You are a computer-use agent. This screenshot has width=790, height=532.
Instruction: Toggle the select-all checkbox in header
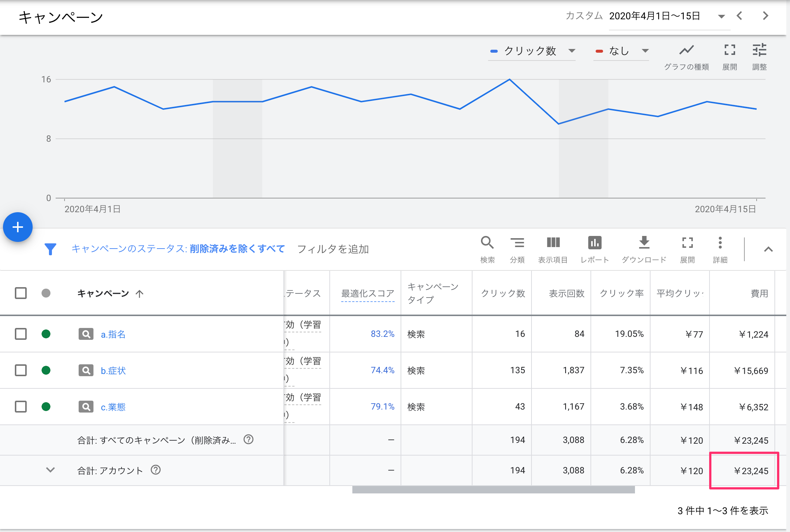click(21, 293)
